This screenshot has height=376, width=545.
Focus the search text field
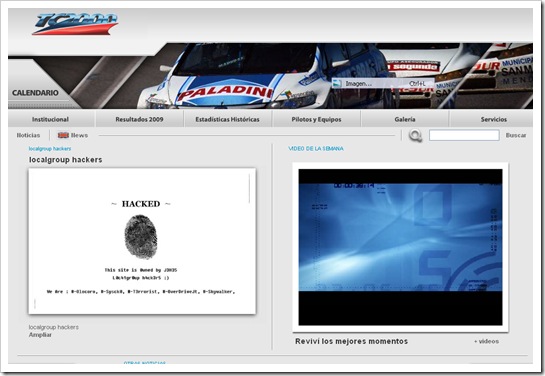464,135
